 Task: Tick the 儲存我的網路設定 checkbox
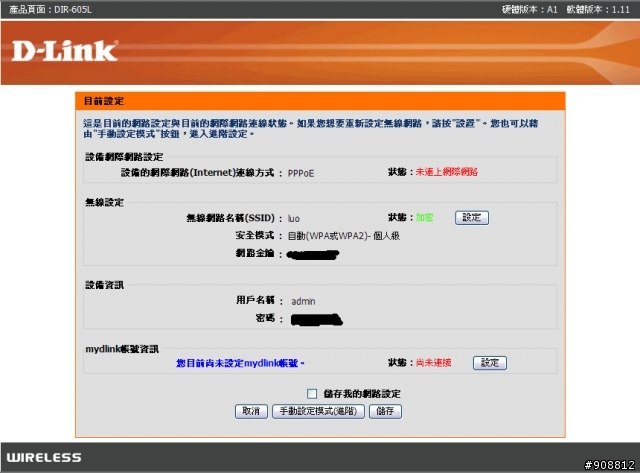coord(312,393)
